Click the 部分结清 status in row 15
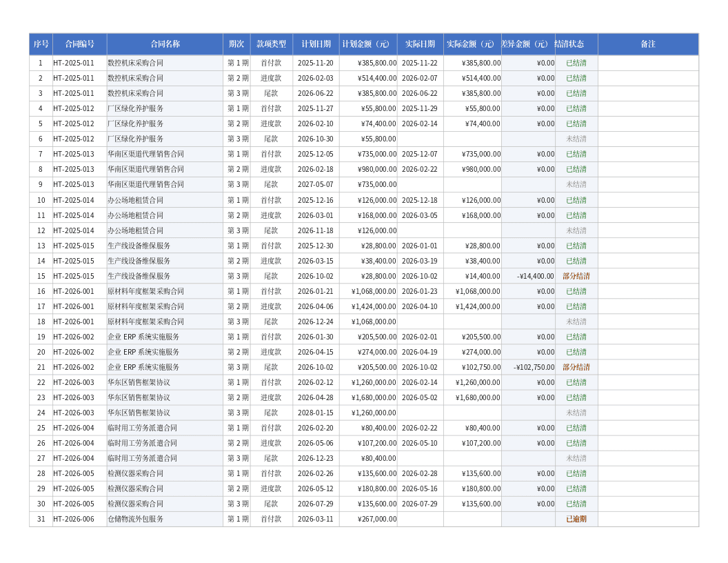Image resolution: width=728 pixels, height=563 pixels. point(576,276)
